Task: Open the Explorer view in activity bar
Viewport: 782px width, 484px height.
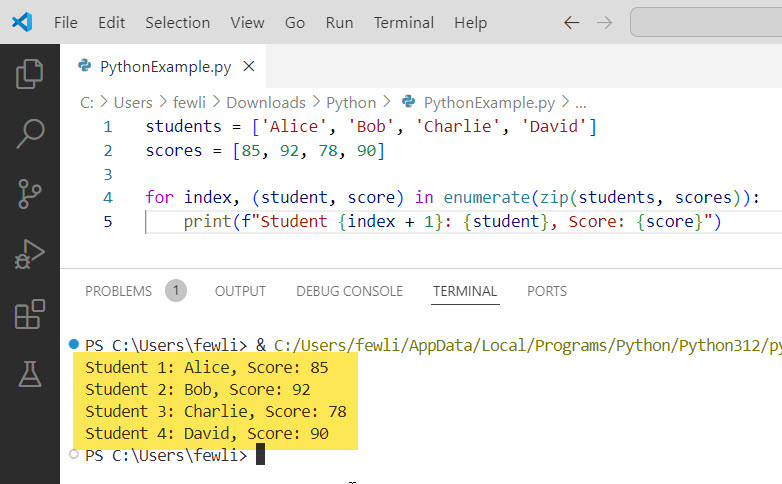Action: (x=29, y=74)
